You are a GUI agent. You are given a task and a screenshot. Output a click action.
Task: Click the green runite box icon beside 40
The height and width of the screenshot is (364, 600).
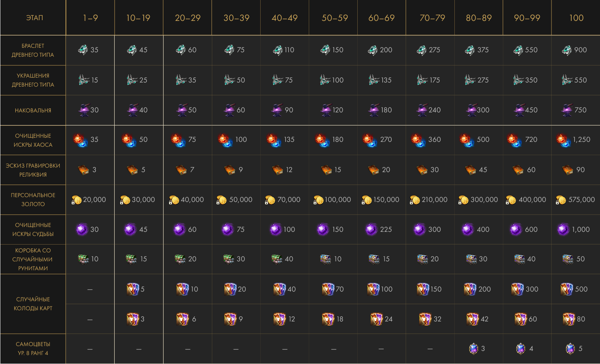pyautogui.click(x=277, y=259)
